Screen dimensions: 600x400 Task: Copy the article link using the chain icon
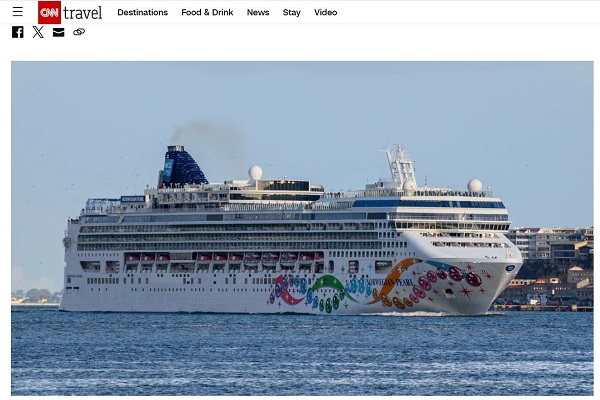tap(79, 32)
